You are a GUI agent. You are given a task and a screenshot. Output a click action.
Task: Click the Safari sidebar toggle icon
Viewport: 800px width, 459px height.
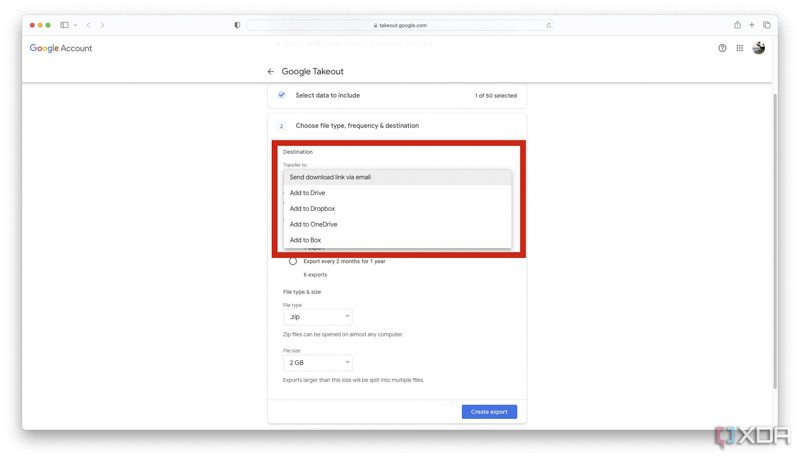pos(64,24)
